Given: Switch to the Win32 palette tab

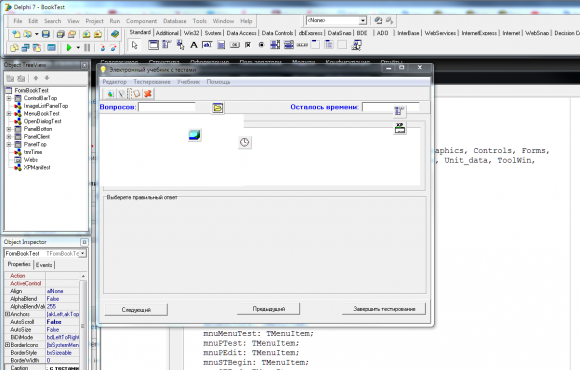Looking at the screenshot, I should click(191, 33).
